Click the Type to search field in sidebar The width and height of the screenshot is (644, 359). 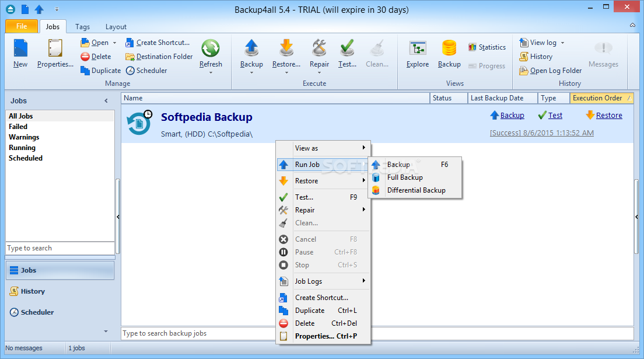60,248
